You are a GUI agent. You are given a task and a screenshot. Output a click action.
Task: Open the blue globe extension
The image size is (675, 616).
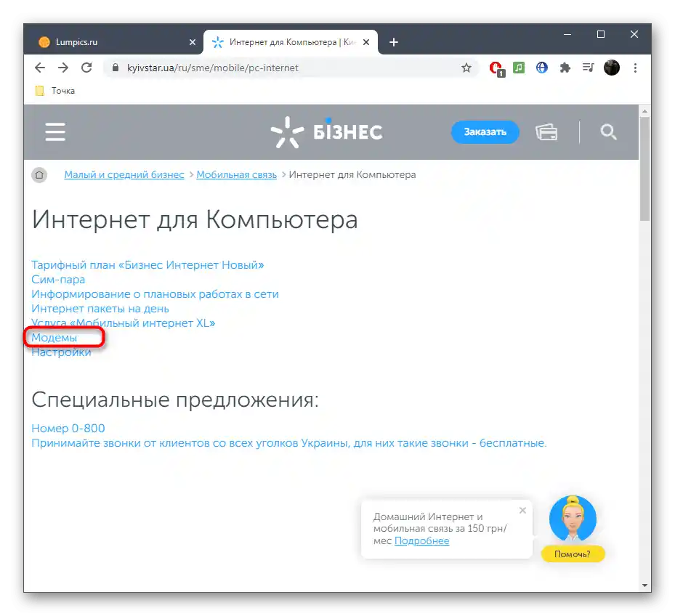pos(541,68)
